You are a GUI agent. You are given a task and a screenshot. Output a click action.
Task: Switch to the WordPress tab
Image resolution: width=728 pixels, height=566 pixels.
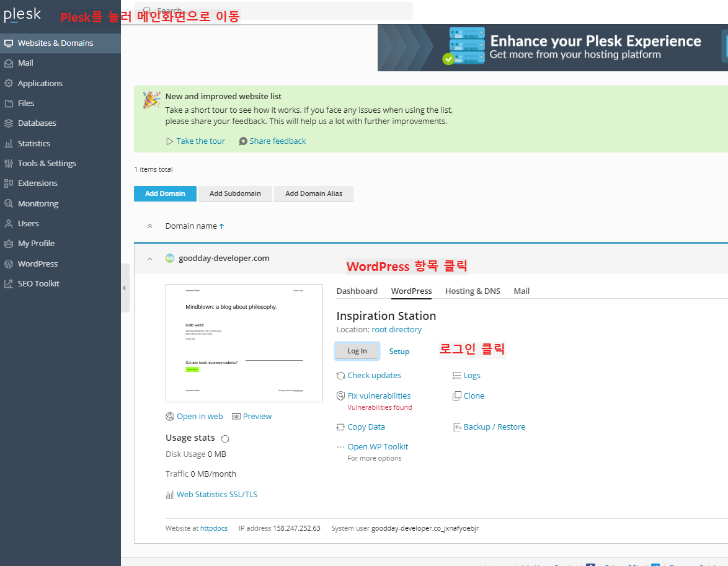coord(411,291)
